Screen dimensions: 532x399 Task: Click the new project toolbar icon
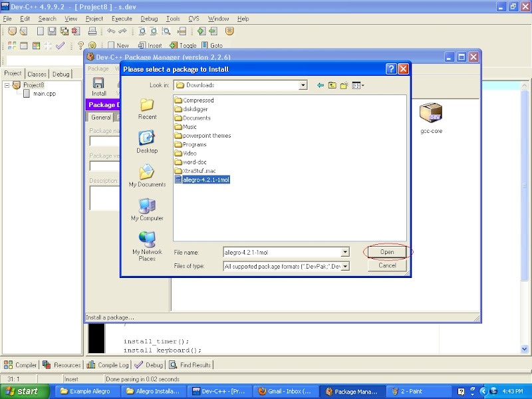coord(12,31)
